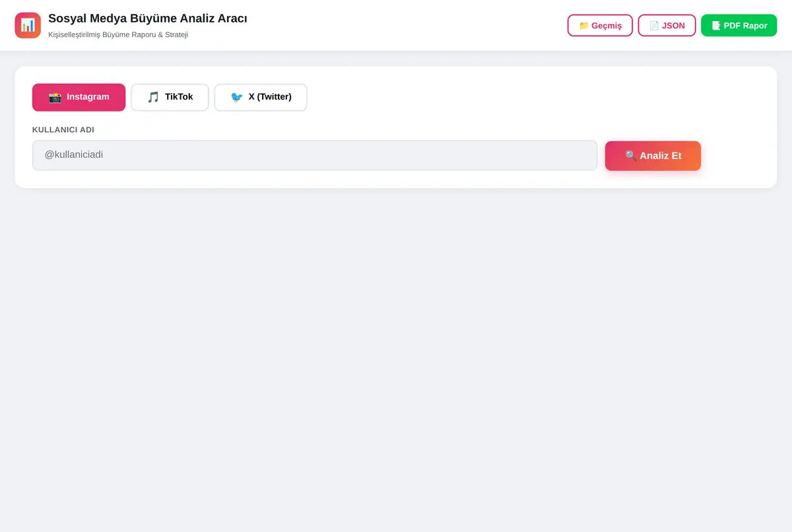The width and height of the screenshot is (792, 532).
Task: Select the TikTok platform tab
Action: coord(170,97)
